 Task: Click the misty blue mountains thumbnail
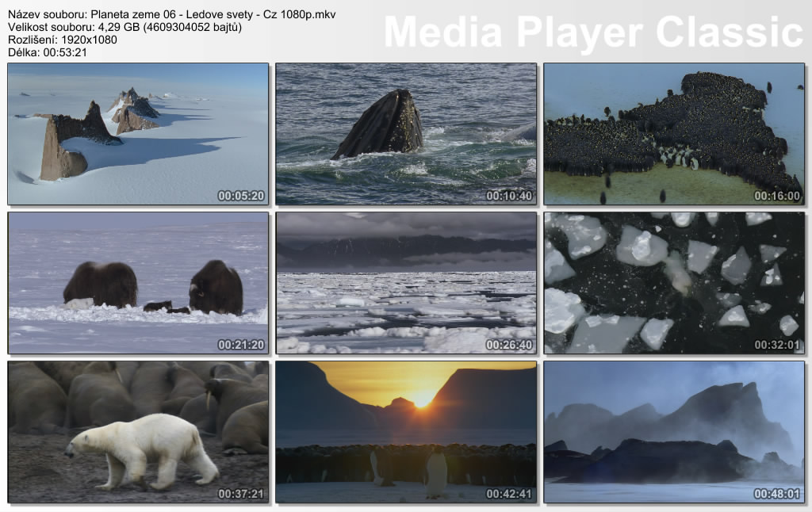coord(674,431)
